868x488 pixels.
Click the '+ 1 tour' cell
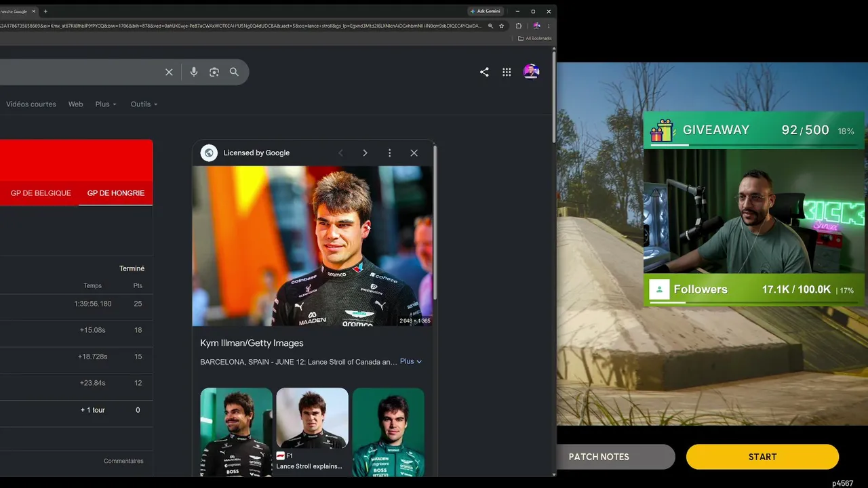[x=93, y=410]
